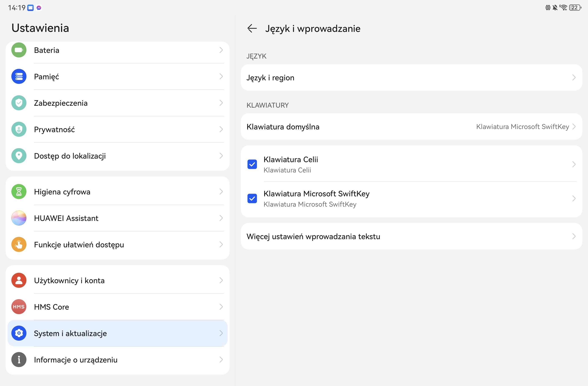The height and width of the screenshot is (386, 588).
Task: Open Klawiatura Celii settings chevron
Action: click(574, 164)
